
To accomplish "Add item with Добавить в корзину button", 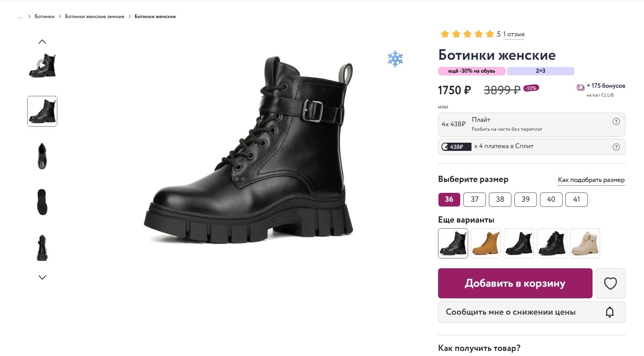I will pyautogui.click(x=515, y=283).
